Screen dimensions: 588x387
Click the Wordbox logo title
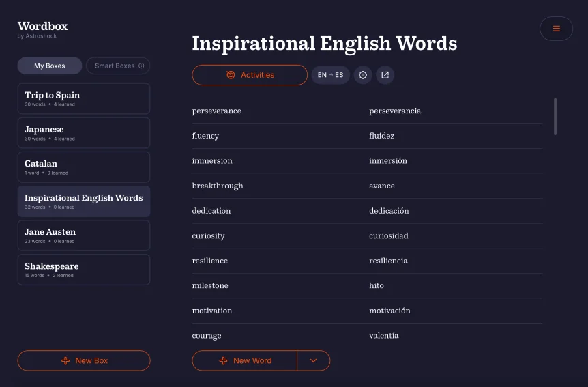point(42,26)
